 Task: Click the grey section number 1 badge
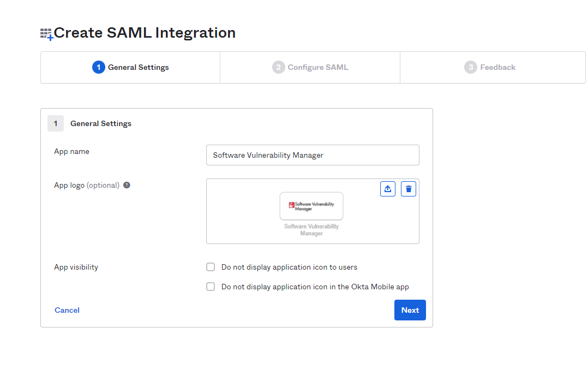coord(56,124)
